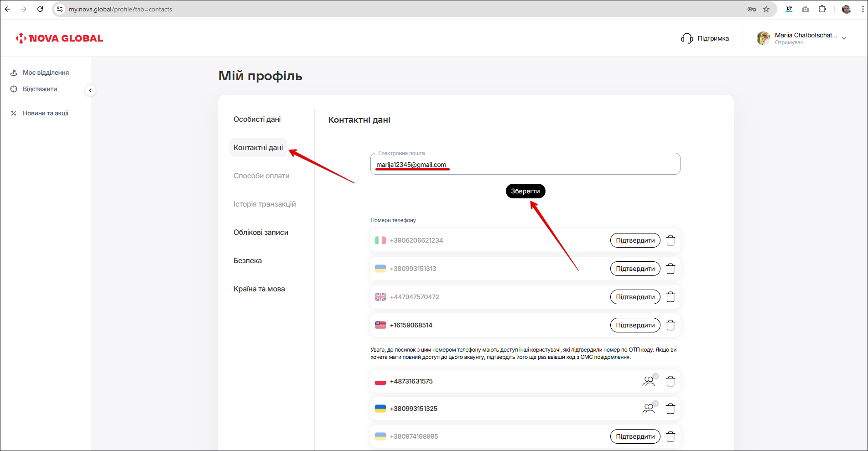Bookmark this page with star icon

pyautogui.click(x=766, y=9)
